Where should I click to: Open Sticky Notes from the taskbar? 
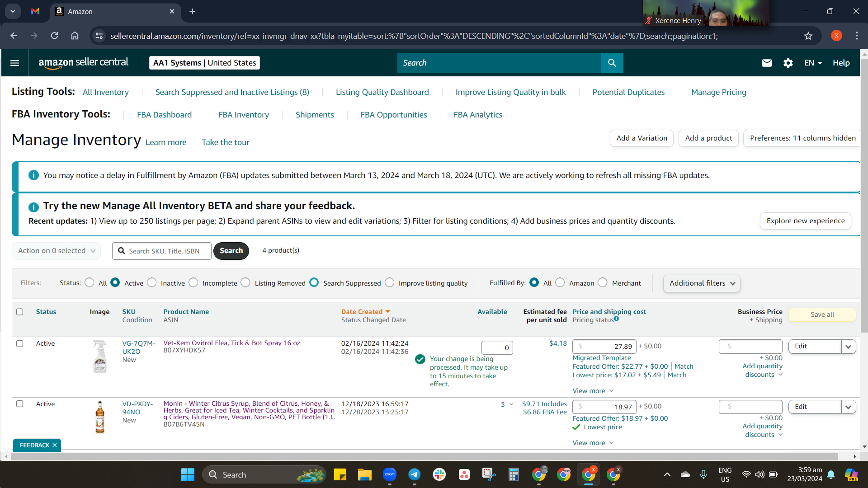click(340, 474)
